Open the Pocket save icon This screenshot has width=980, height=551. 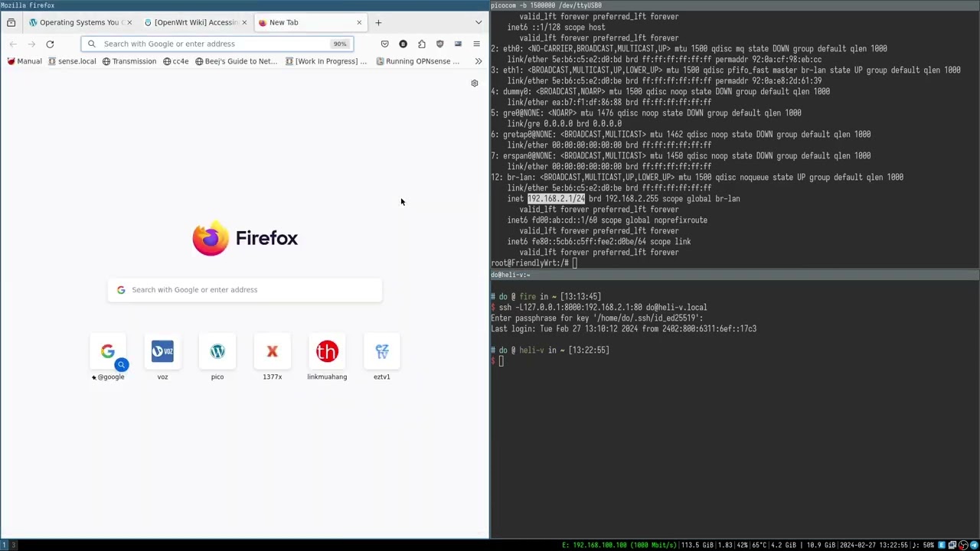click(x=384, y=44)
